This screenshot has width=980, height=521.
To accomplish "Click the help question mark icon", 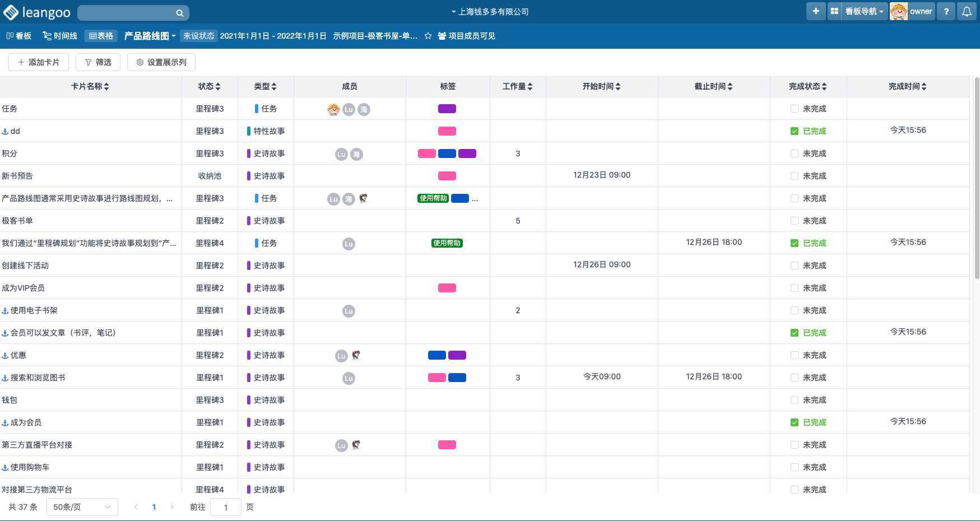I will 946,11.
